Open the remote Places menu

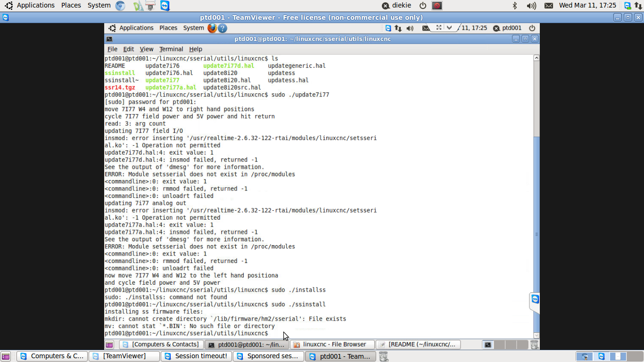coord(168,28)
